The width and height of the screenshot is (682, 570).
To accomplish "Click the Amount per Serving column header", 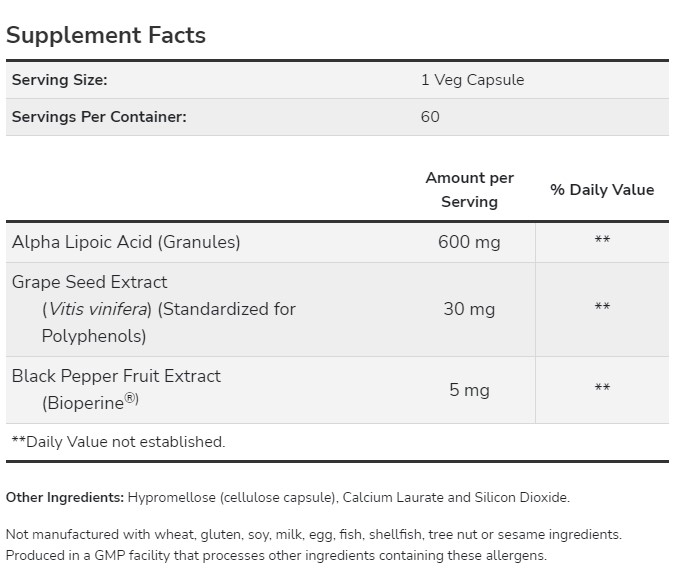I will pyautogui.click(x=469, y=189).
